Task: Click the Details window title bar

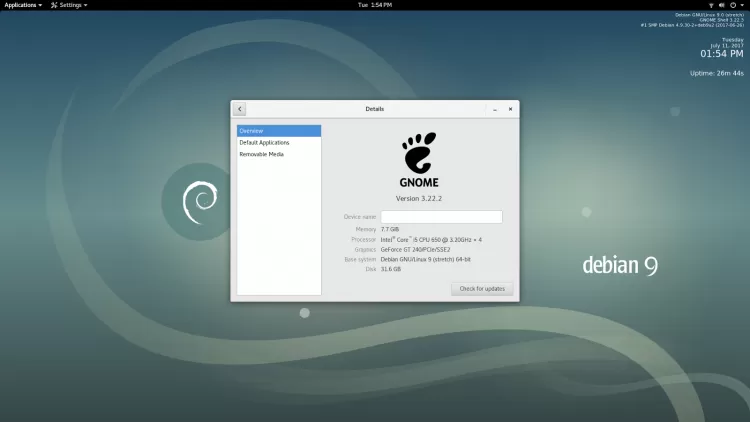Action: click(375, 109)
